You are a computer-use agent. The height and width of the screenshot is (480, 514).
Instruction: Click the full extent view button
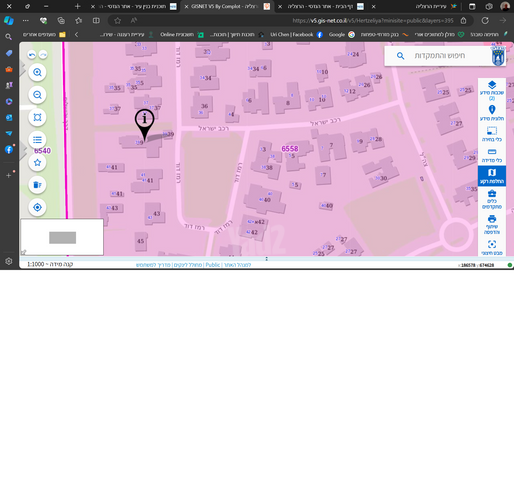(37, 117)
